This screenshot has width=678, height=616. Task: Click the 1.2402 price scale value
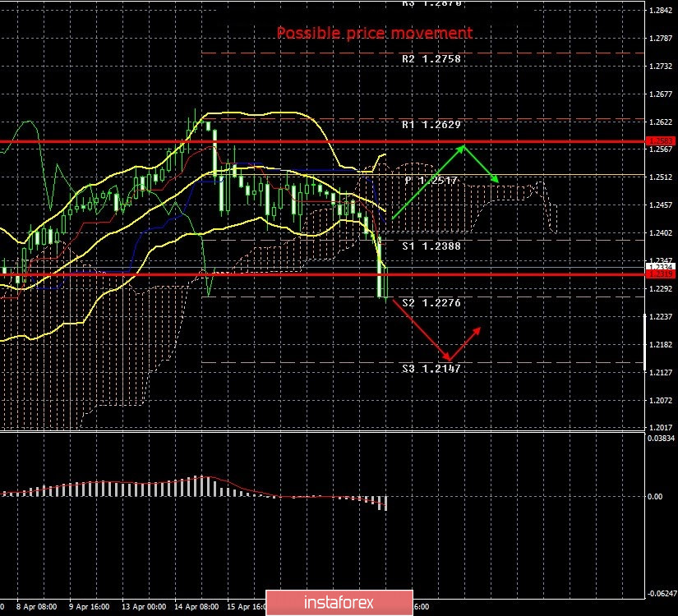pyautogui.click(x=661, y=233)
